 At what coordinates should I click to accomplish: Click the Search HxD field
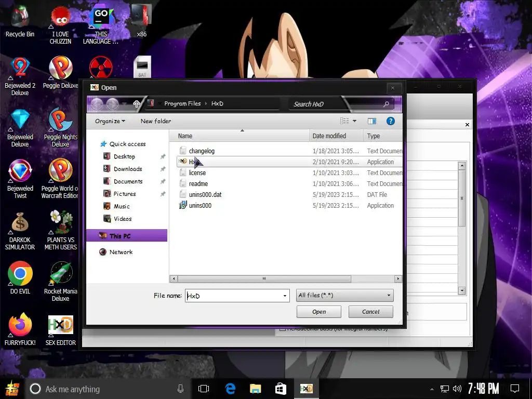pos(341,104)
